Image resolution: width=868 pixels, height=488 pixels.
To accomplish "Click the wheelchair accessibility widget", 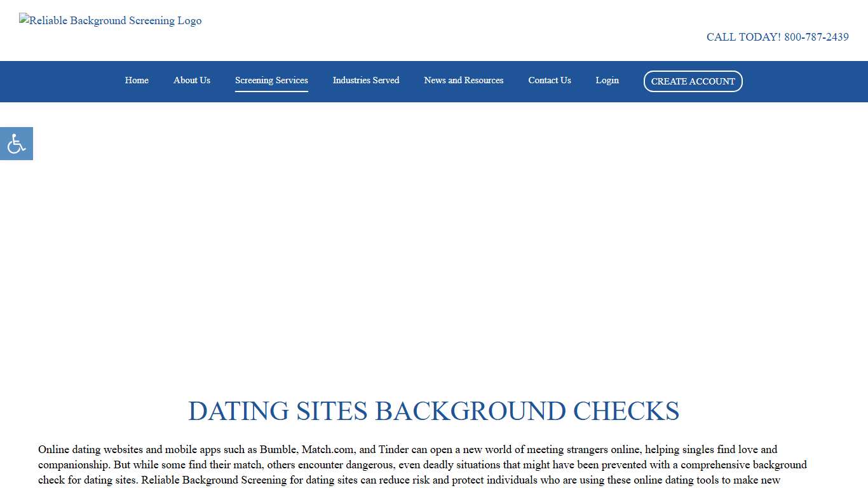I will (x=16, y=143).
